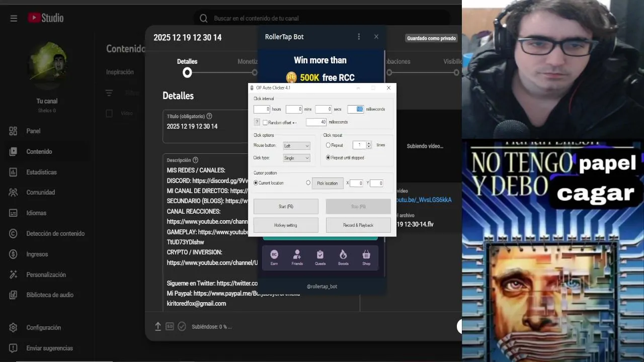Screen dimensions: 644x362
Task: Open Configuración gear in sidebar
Action: pyautogui.click(x=14, y=327)
